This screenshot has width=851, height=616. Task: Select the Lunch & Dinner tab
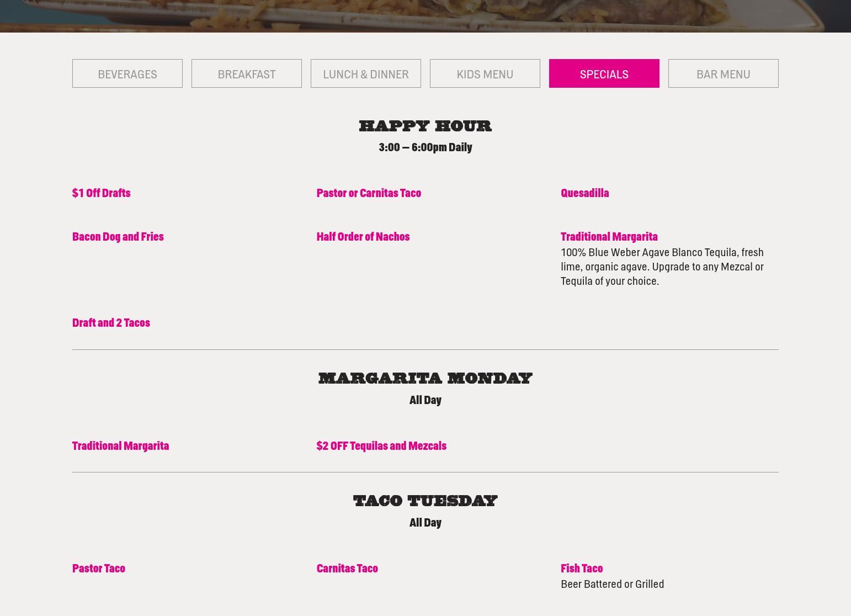tap(366, 73)
